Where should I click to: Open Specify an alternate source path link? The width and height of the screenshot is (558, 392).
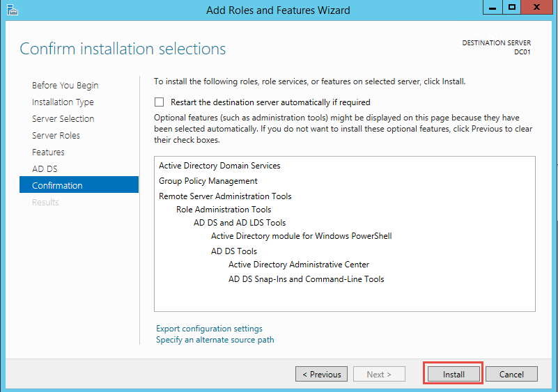(215, 340)
